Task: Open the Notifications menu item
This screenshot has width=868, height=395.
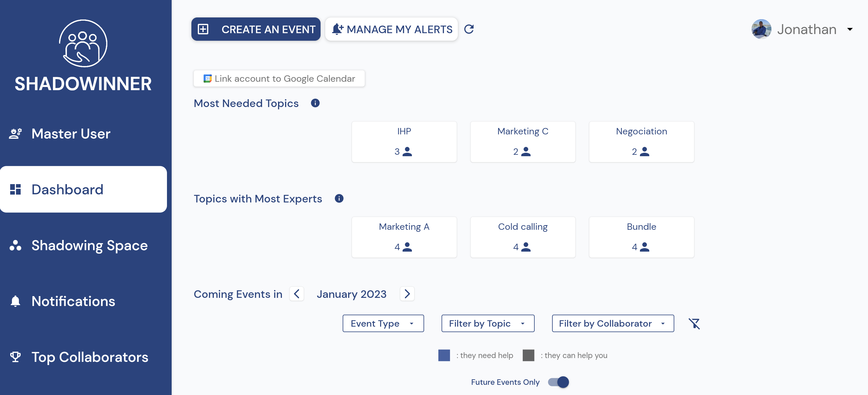Action: [83, 301]
